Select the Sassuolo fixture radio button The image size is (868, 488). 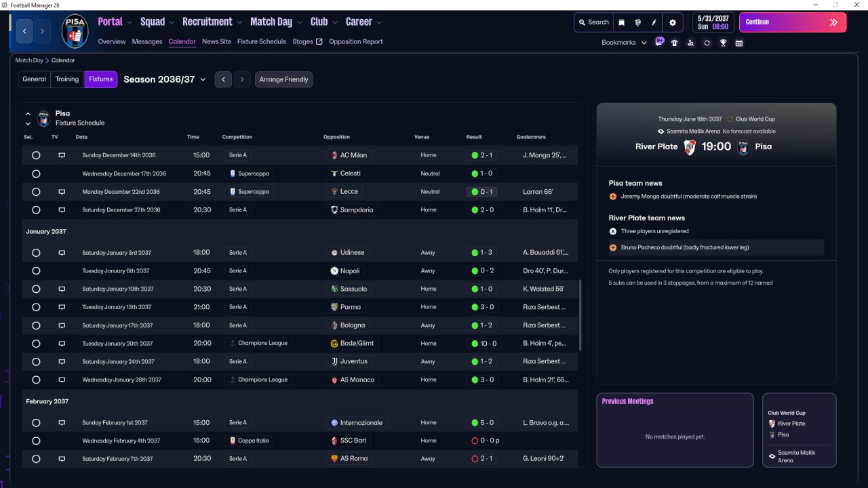[x=36, y=289]
